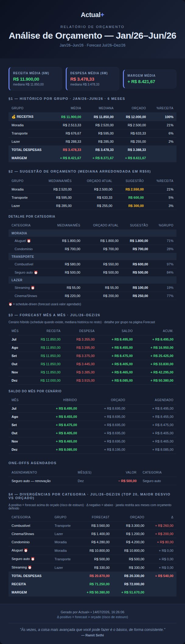Click Ago accumulated value + R$ 16.950,00

coord(162,348)
